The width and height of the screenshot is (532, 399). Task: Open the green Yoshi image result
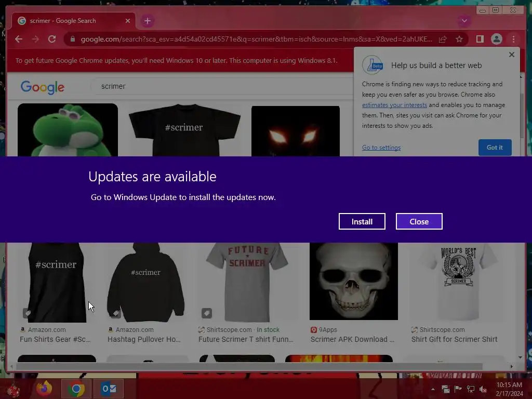click(68, 130)
